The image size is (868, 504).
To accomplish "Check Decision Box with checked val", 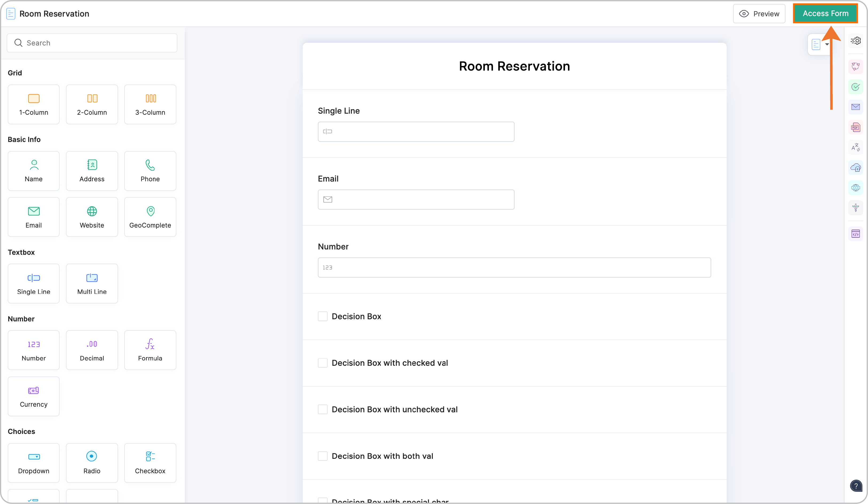I will [x=322, y=363].
